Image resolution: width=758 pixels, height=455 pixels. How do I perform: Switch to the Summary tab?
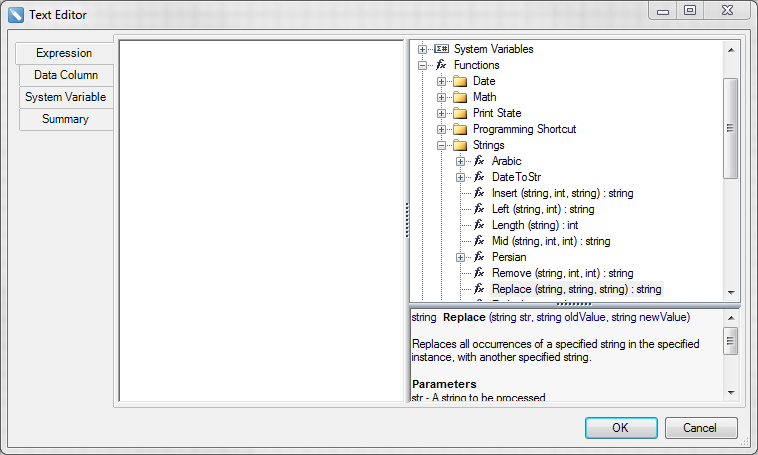pos(66,119)
